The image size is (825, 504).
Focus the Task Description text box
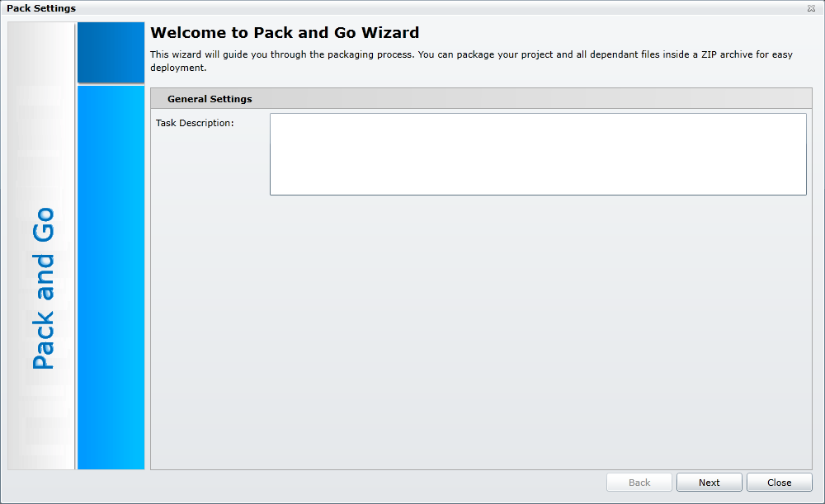(538, 154)
